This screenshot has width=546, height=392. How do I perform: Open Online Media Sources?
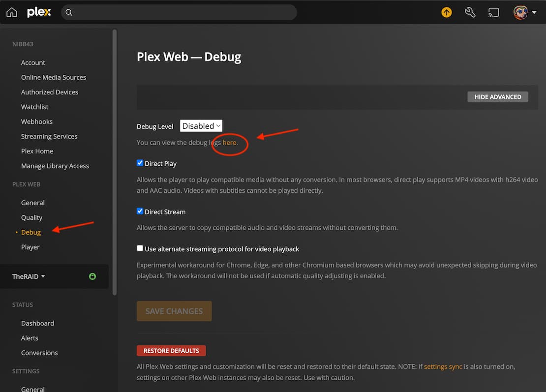point(54,77)
